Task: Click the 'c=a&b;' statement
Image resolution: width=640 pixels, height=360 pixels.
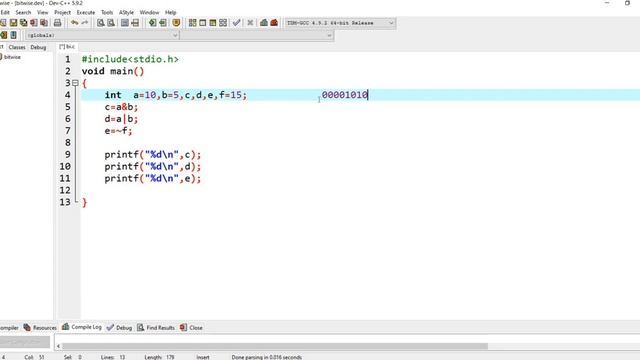Action: (x=121, y=107)
